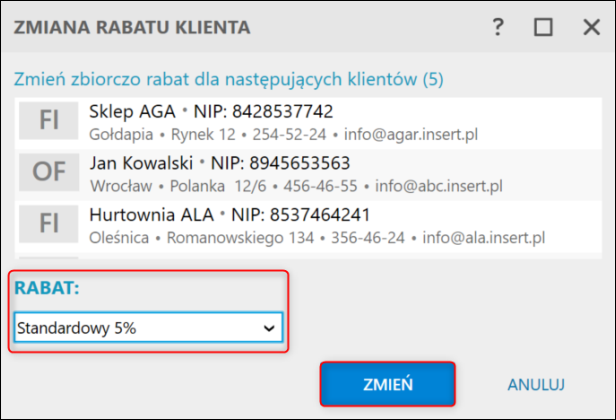Close the Zmiana rabatu klienta dialog

pyautogui.click(x=591, y=28)
